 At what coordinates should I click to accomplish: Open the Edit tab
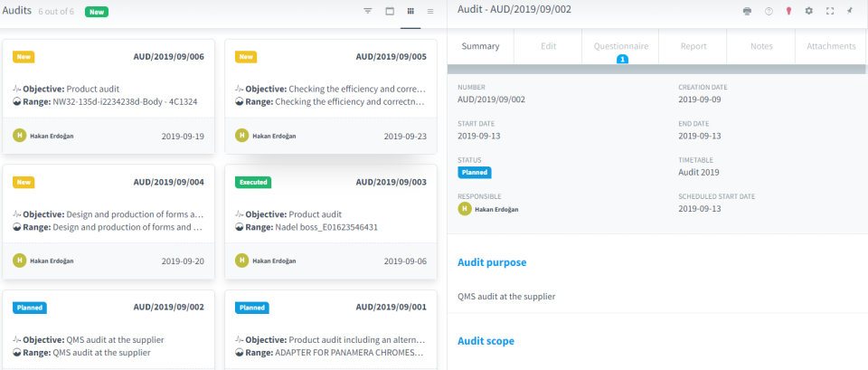point(548,46)
